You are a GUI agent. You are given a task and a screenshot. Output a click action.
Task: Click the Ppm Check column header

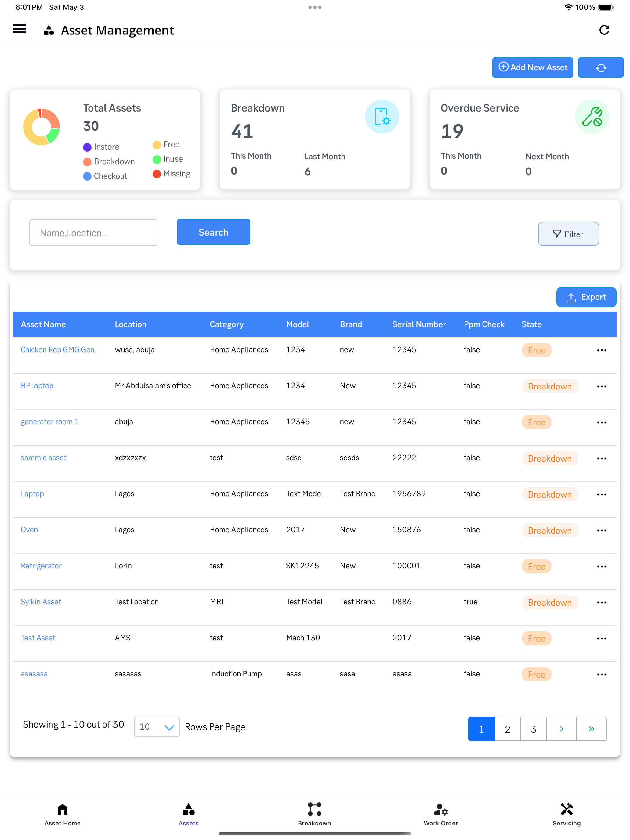tap(484, 324)
